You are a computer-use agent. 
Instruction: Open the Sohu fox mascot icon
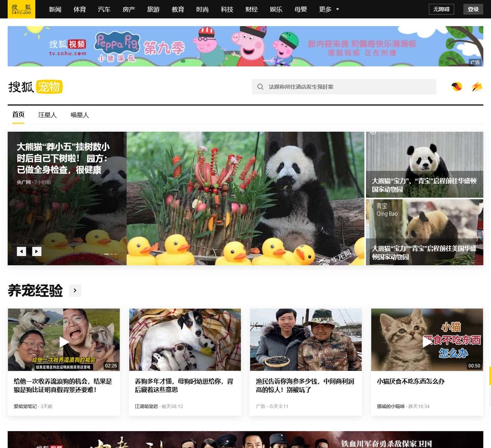pyautogui.click(x=456, y=87)
